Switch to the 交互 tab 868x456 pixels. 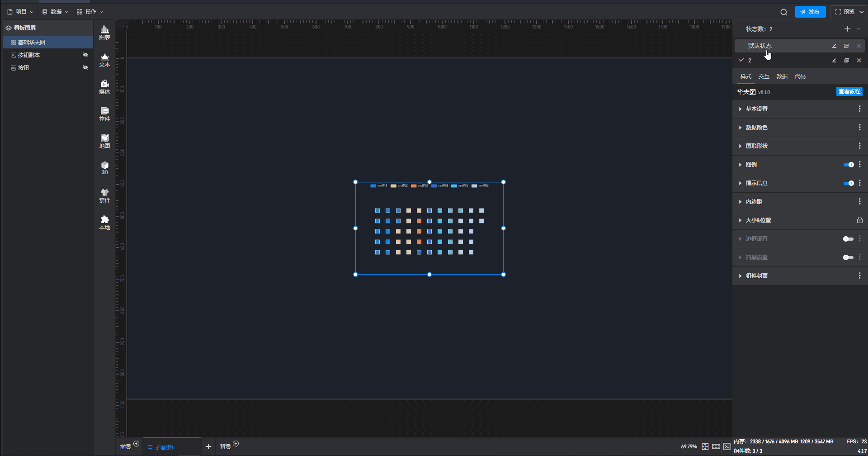click(x=764, y=76)
